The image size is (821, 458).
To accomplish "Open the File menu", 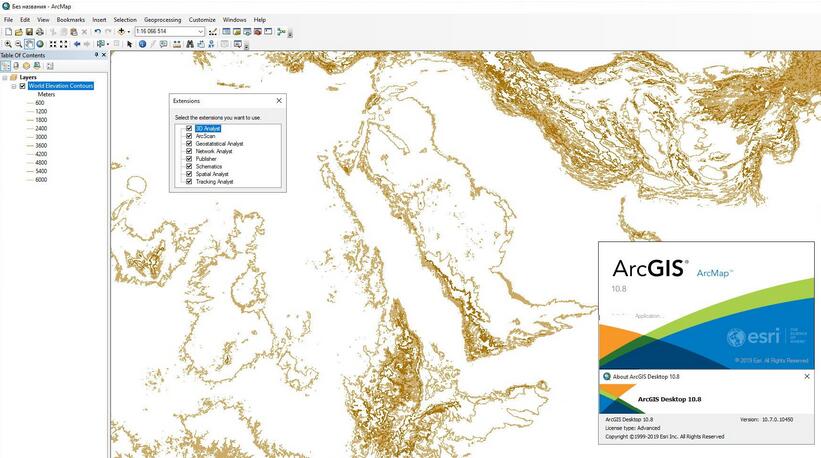I will (8, 20).
